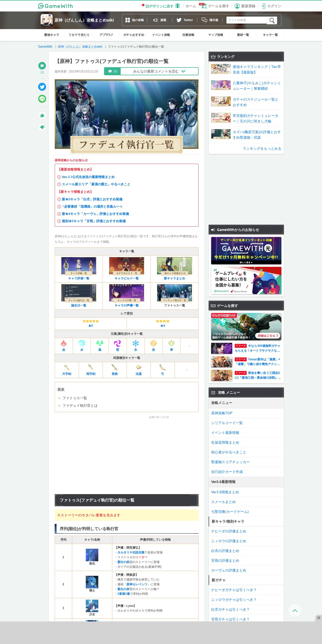Open ガチャおすすめ nav tab
The width and height of the screenshot is (322, 644).
pos(134,35)
